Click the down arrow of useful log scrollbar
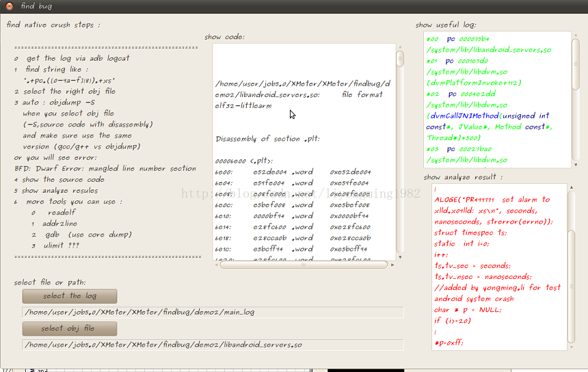The width and height of the screenshot is (588, 372). click(574, 165)
